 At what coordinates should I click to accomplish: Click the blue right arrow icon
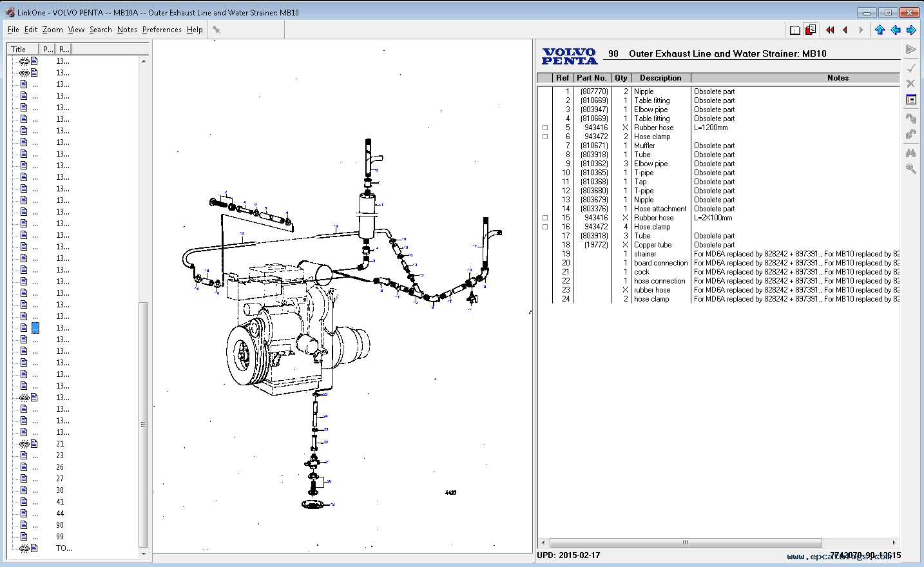(x=911, y=30)
